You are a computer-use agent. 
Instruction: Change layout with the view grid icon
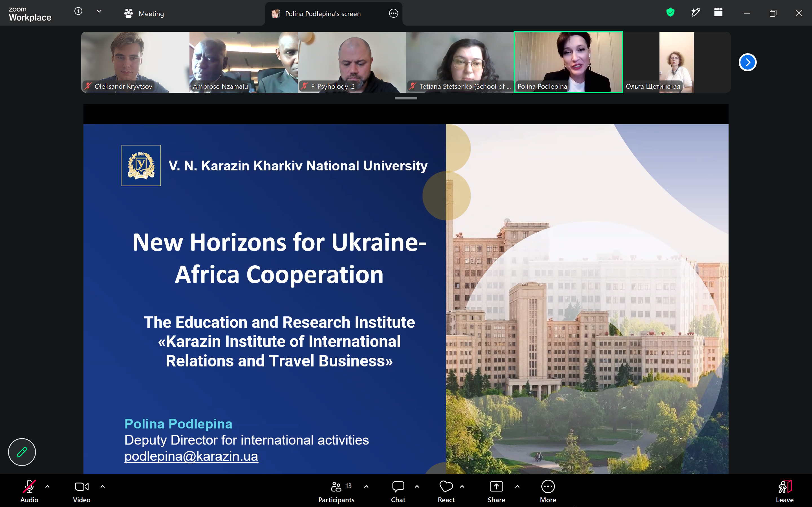[x=718, y=13]
